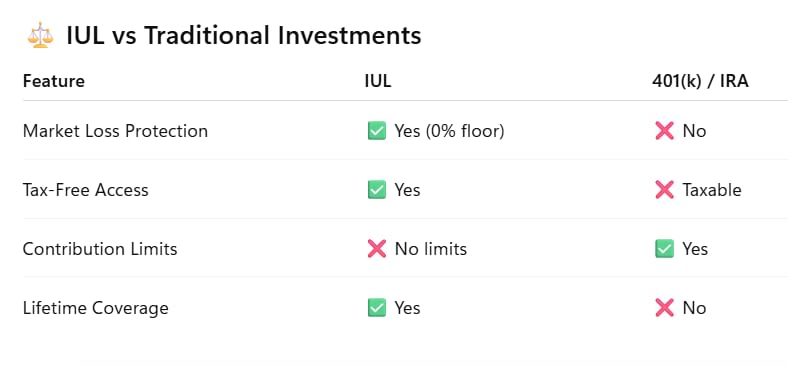Click green checkmark in 401(k) Contribution Limits cell
The width and height of the screenshot is (788, 366).
664,249
